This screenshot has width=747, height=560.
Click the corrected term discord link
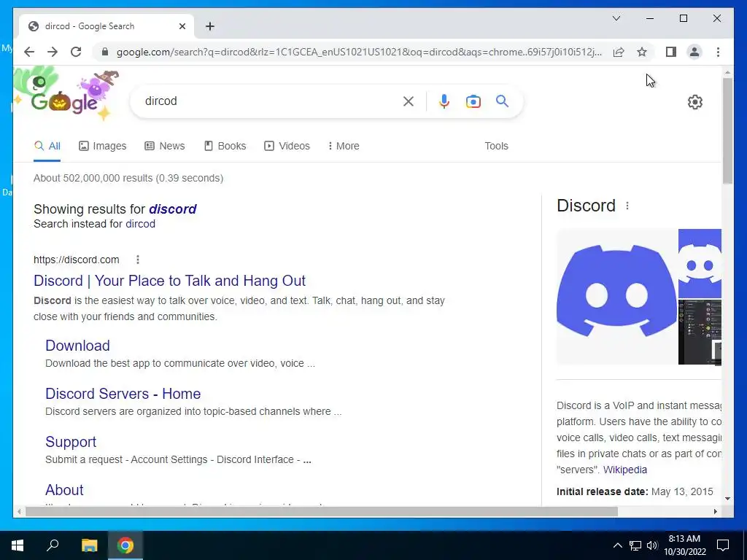click(172, 209)
